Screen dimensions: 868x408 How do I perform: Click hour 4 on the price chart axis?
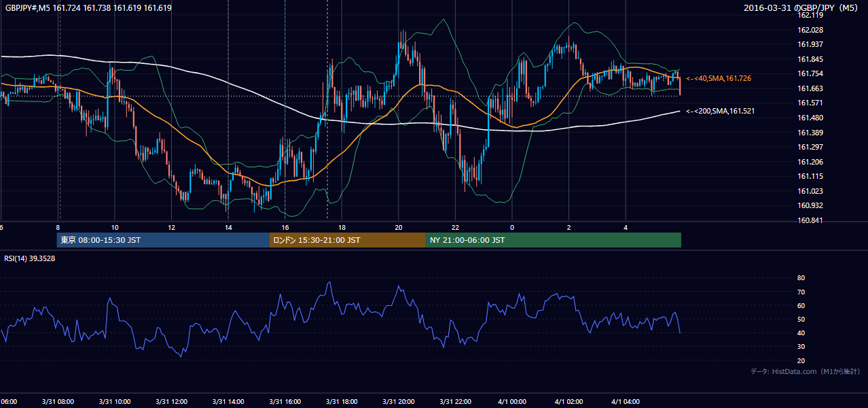(626, 227)
